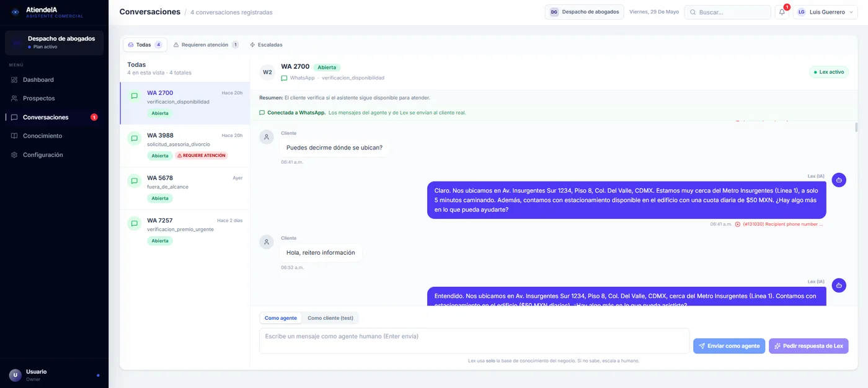Click the Abierta status badge in header
Viewport: 868px width, 388px height.
(x=327, y=67)
